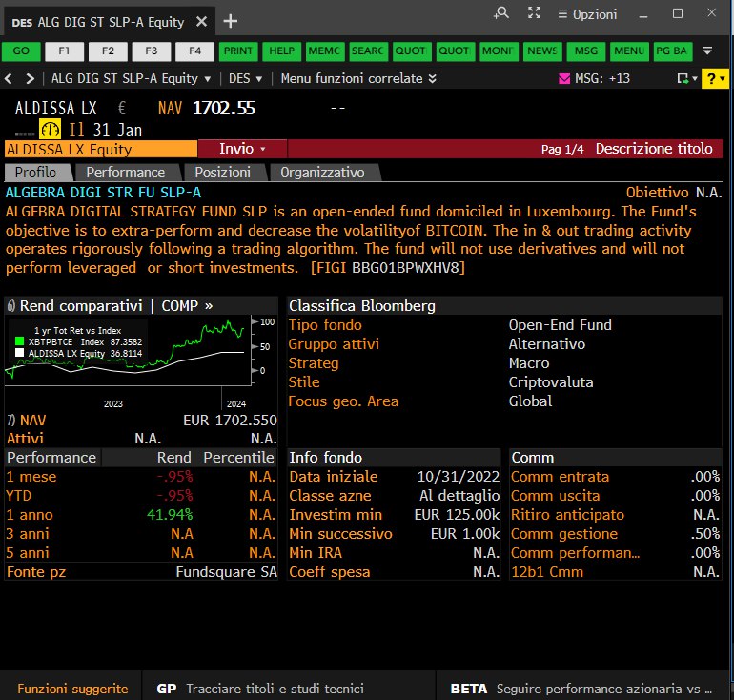This screenshot has width=734, height=700.
Task: Click the first QUOT toolbar button
Action: pyautogui.click(x=411, y=51)
